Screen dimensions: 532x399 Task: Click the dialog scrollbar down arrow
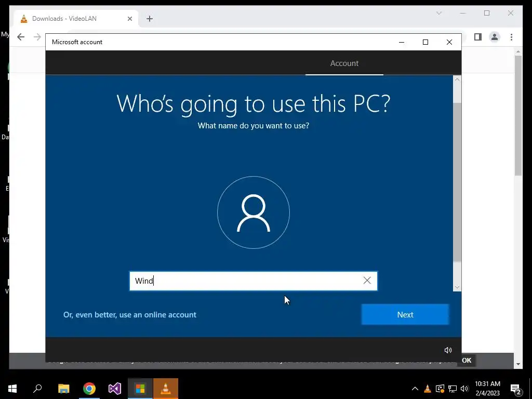(x=457, y=287)
